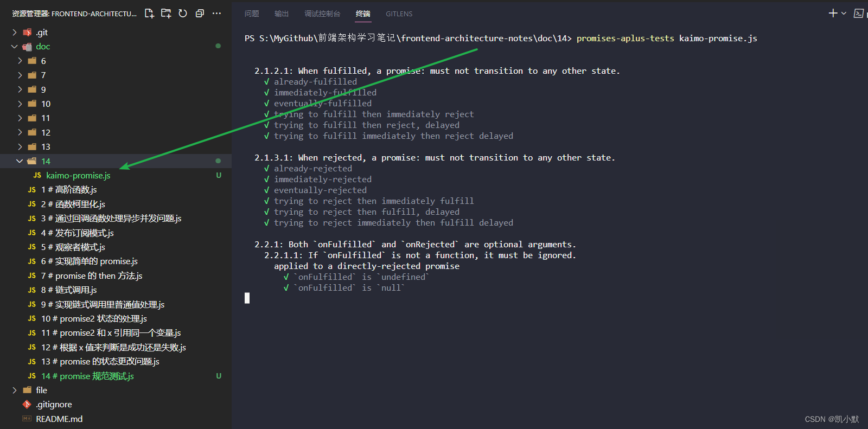Viewport: 868px width, 429px height.
Task: Click the terminal cursor block
Action: [247, 298]
